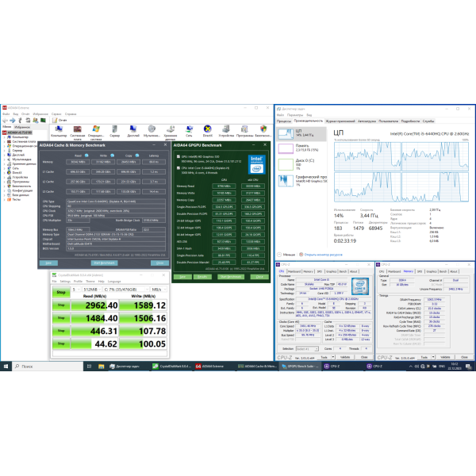Expand the Компьютер tree node in AIDA64
This screenshot has width=476, height=476.
coord(5,137)
